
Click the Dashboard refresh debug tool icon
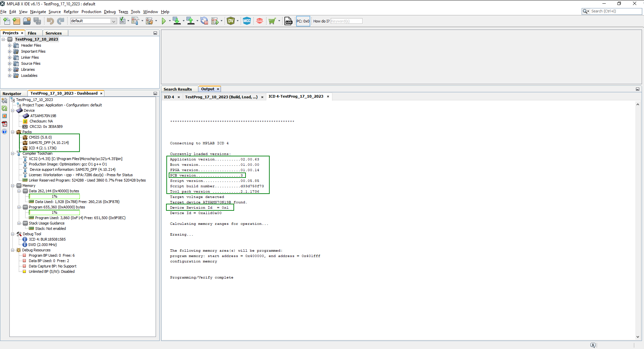[x=4, y=108]
